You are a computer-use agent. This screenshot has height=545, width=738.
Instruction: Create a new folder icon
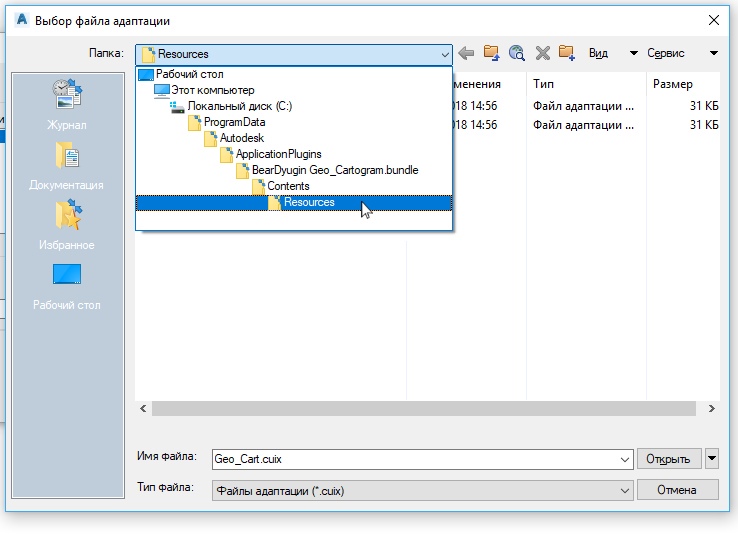pos(567,53)
